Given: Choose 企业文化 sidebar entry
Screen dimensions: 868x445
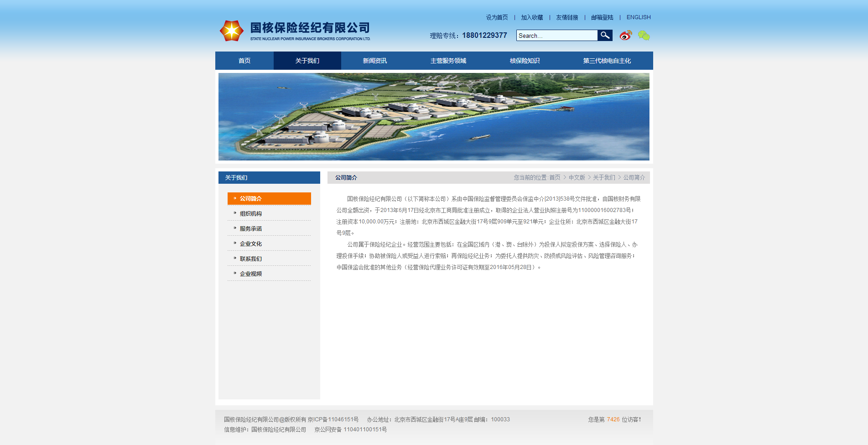Looking at the screenshot, I should point(251,244).
